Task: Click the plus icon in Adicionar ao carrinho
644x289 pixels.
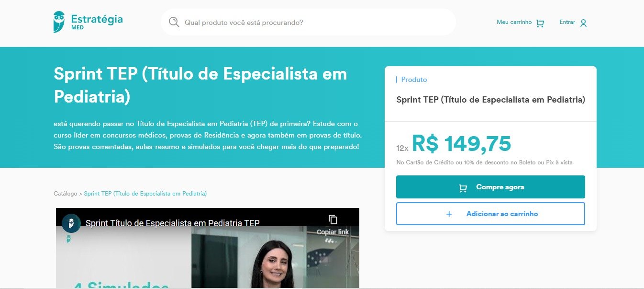Action: pos(449,214)
